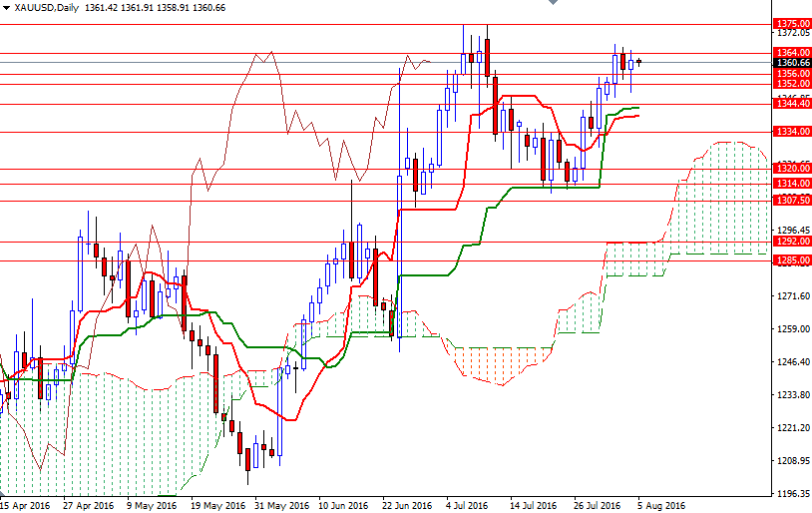This screenshot has width=812, height=513.
Task: Select the 1285.00 price level label
Action: point(792,260)
